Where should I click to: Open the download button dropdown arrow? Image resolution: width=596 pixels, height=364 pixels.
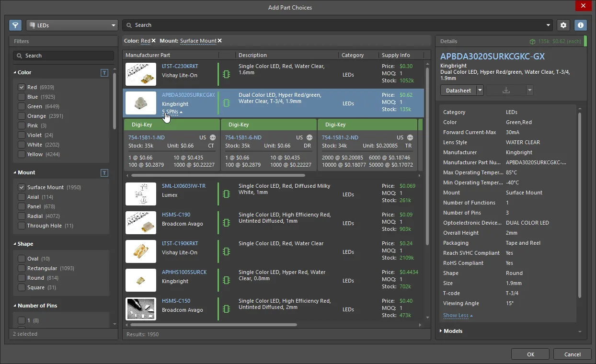tap(529, 90)
